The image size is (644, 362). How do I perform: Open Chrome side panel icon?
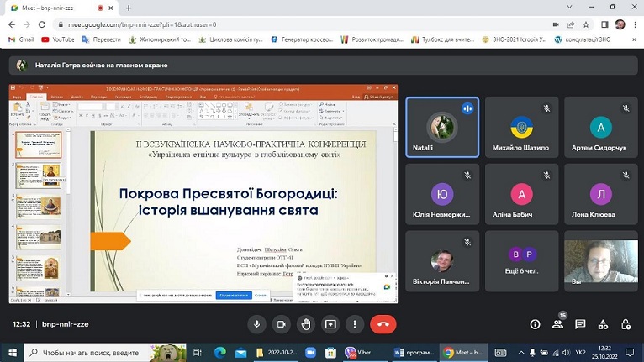point(604,24)
